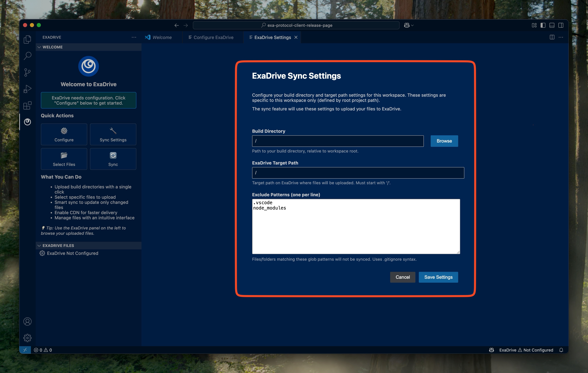Image resolution: width=588 pixels, height=373 pixels.
Task: Click 'Select specific files to upload' text
Action: (85, 197)
